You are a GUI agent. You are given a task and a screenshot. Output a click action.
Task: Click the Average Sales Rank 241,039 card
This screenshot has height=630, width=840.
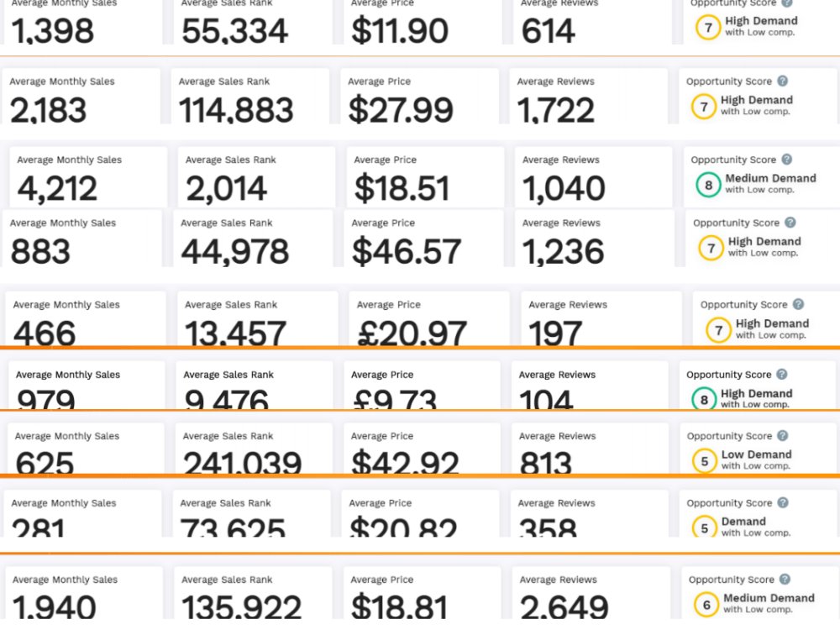[254, 449]
